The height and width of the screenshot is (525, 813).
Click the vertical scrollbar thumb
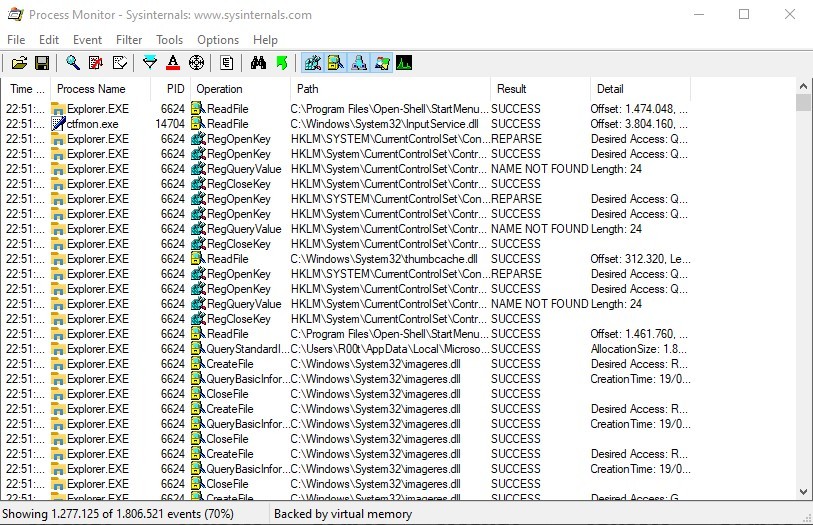pos(803,103)
